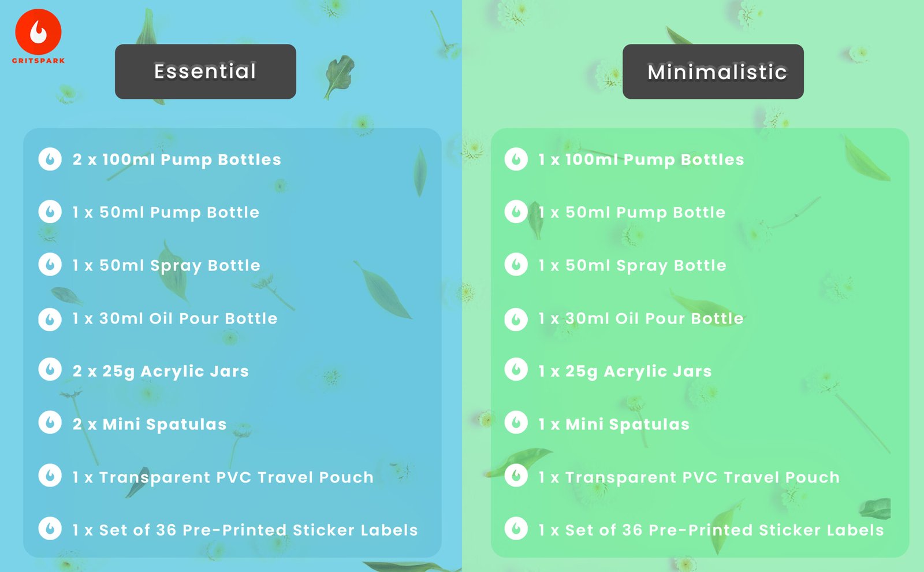
Task: Click flame bullet beside Essential 50ml Pump Bottle
Action: [x=50, y=212]
